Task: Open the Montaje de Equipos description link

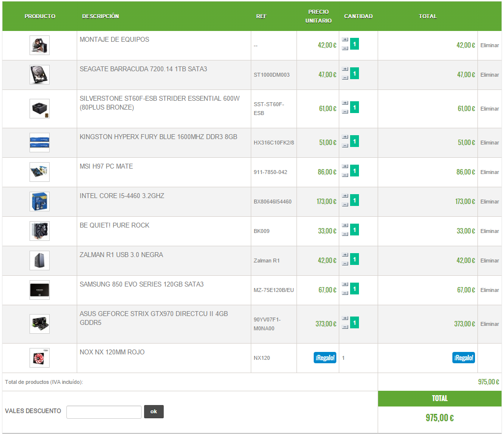Action: coord(115,39)
